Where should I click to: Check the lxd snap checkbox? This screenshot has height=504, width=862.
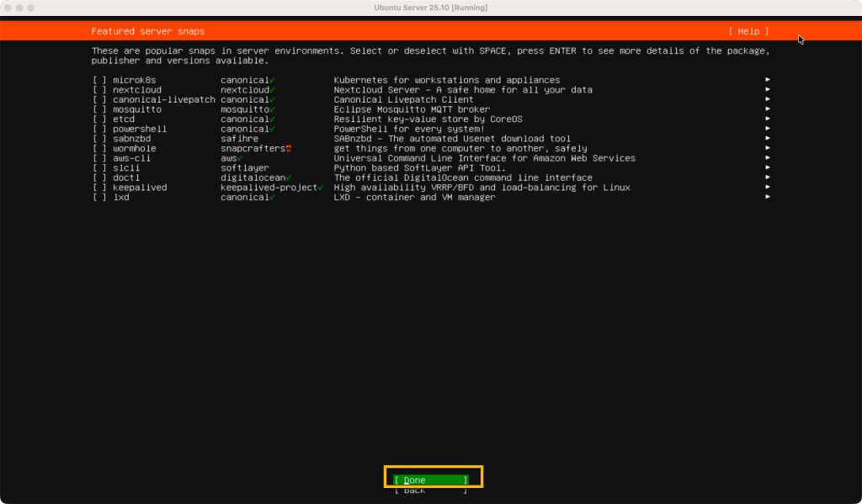pos(100,197)
